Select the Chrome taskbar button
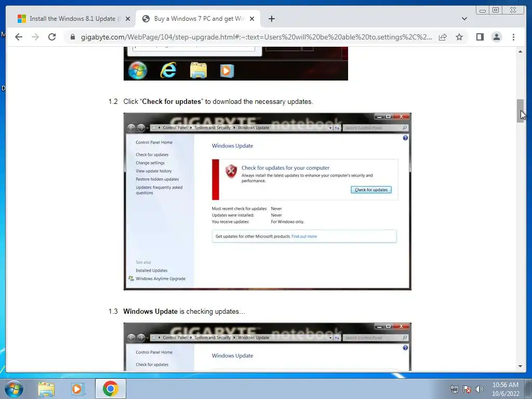Screen dimensions: 532x399 pyautogui.click(x=111, y=389)
